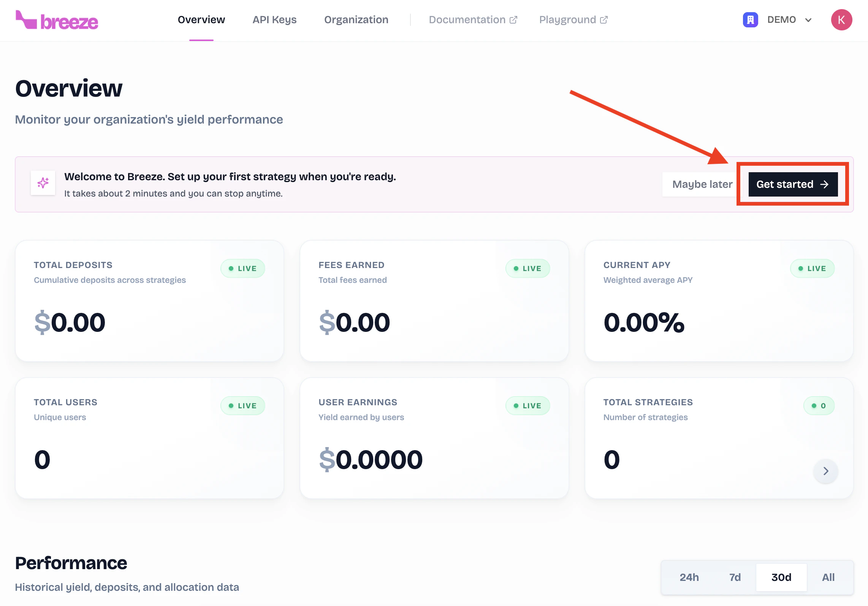Switch to the API Keys tab
Image resolution: width=868 pixels, height=606 pixels.
click(x=274, y=20)
